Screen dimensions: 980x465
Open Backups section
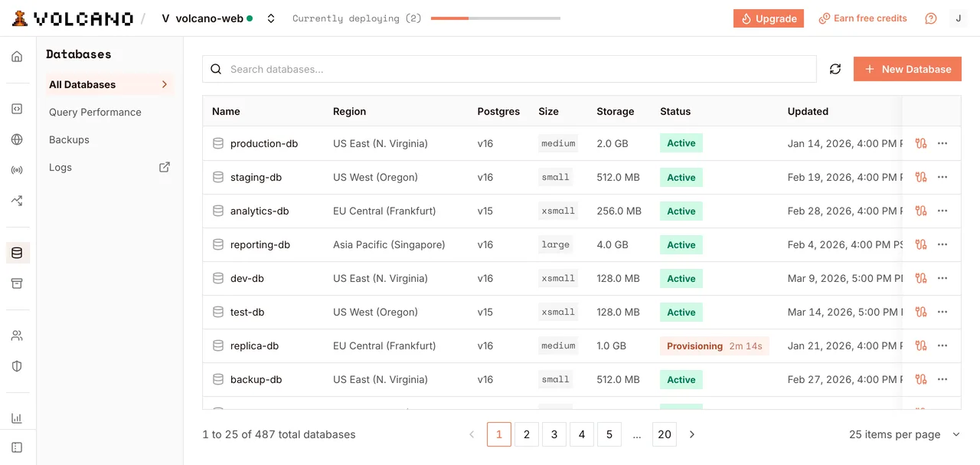(x=69, y=139)
